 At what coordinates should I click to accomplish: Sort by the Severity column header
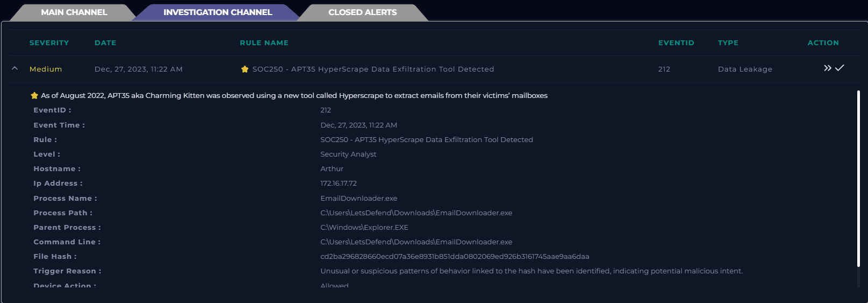[x=49, y=43]
